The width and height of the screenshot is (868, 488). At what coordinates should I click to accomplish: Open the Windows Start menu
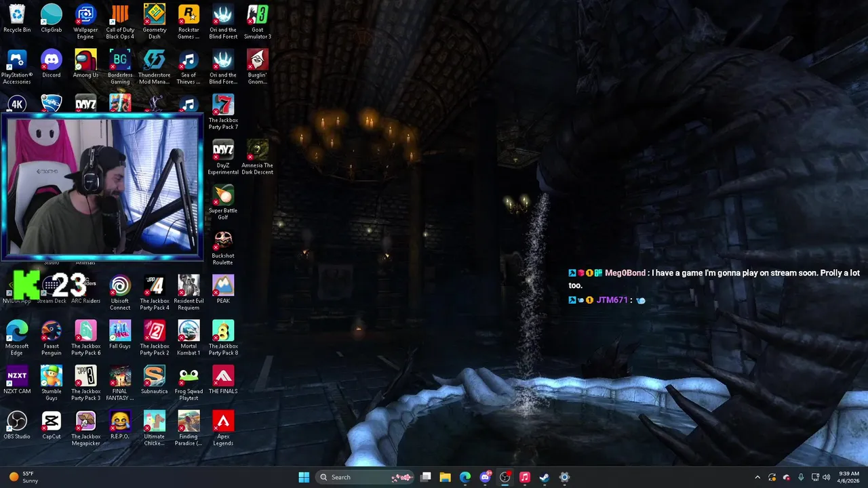click(x=304, y=477)
